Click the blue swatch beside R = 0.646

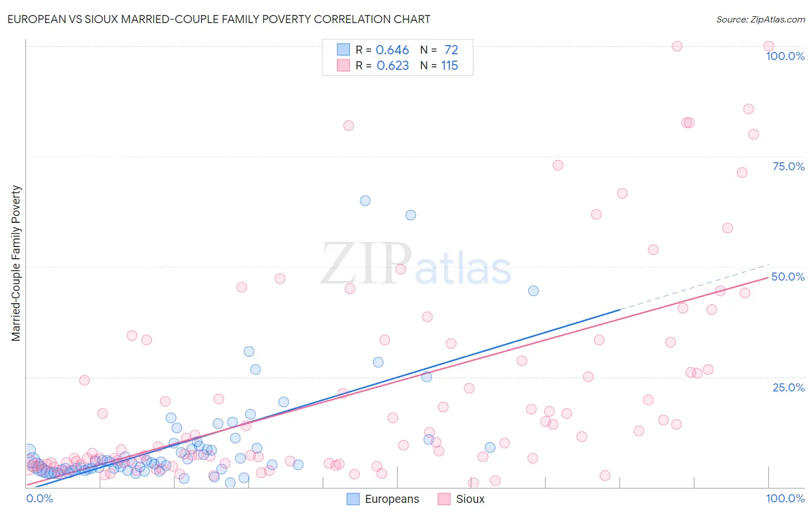pos(343,50)
